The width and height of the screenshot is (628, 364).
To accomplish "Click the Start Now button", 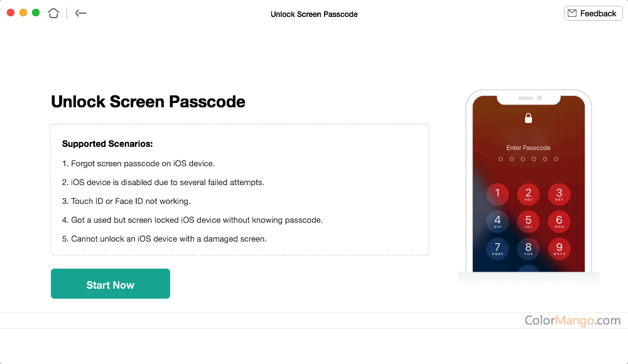I will (x=110, y=284).
